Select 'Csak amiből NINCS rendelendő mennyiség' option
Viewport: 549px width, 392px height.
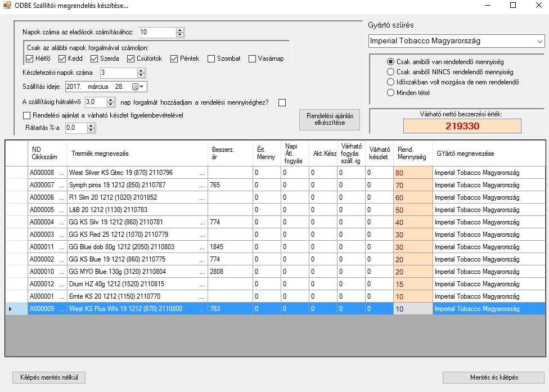[391, 72]
